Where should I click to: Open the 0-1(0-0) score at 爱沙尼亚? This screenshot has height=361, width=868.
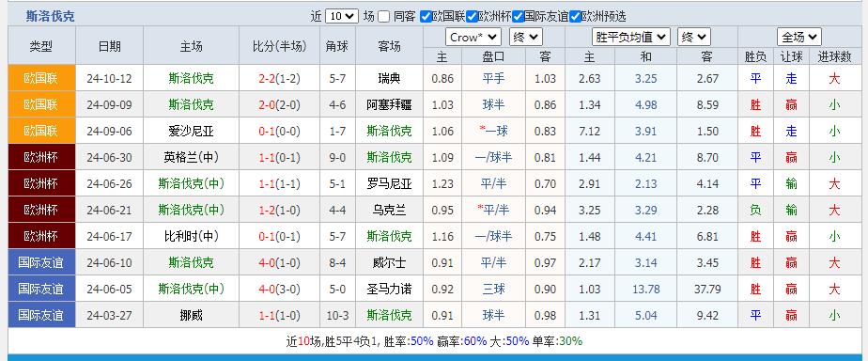pyautogui.click(x=280, y=132)
